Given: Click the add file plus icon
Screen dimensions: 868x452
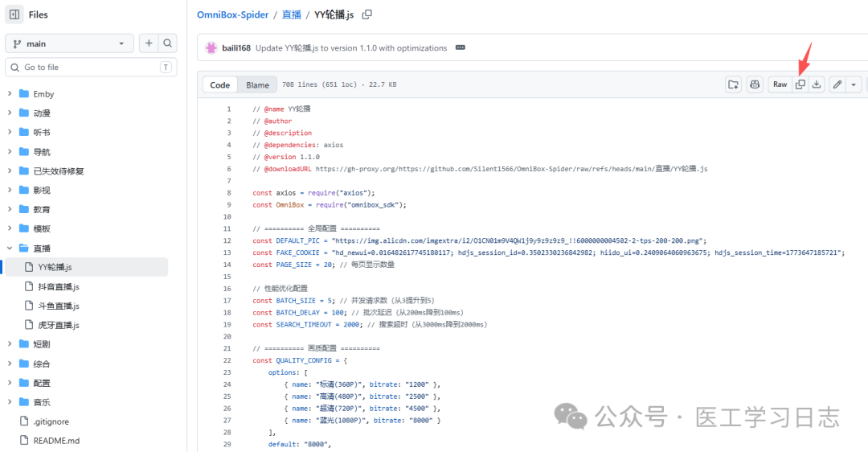Looking at the screenshot, I should (149, 43).
